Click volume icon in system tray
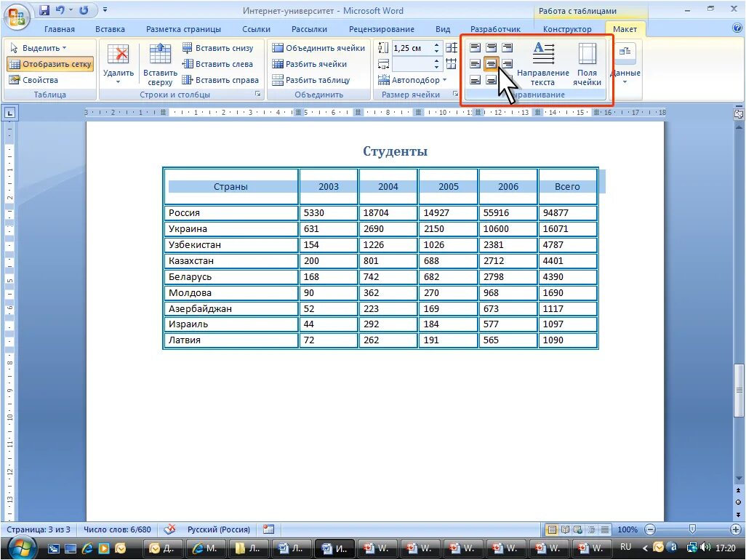This screenshot has height=560, width=746. coord(705,547)
